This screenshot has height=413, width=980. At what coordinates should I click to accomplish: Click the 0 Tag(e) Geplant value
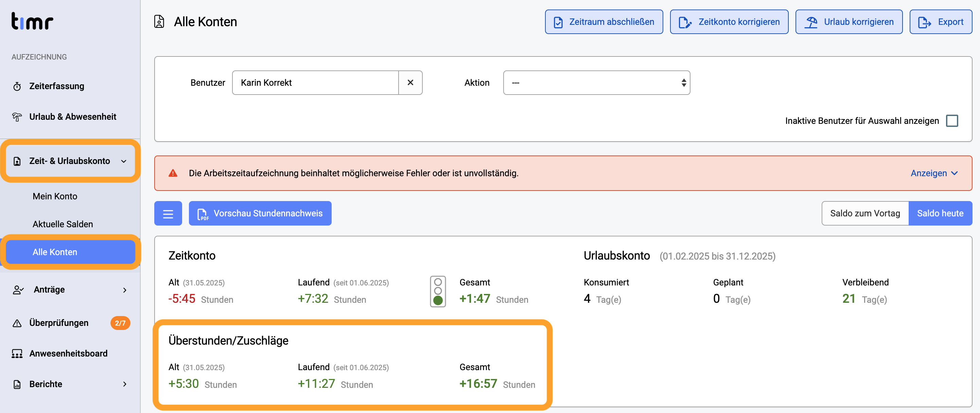(732, 299)
